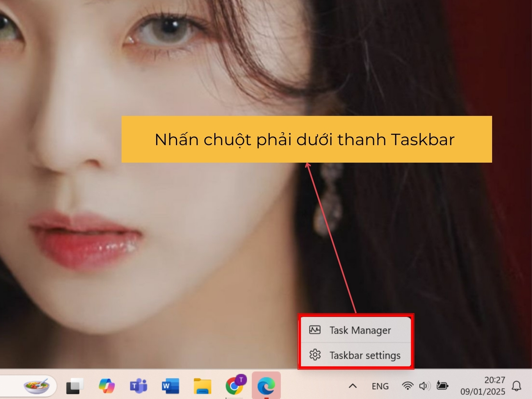The image size is (532, 399).
Task: Click the search box food bowl icon
Action: [x=36, y=386]
